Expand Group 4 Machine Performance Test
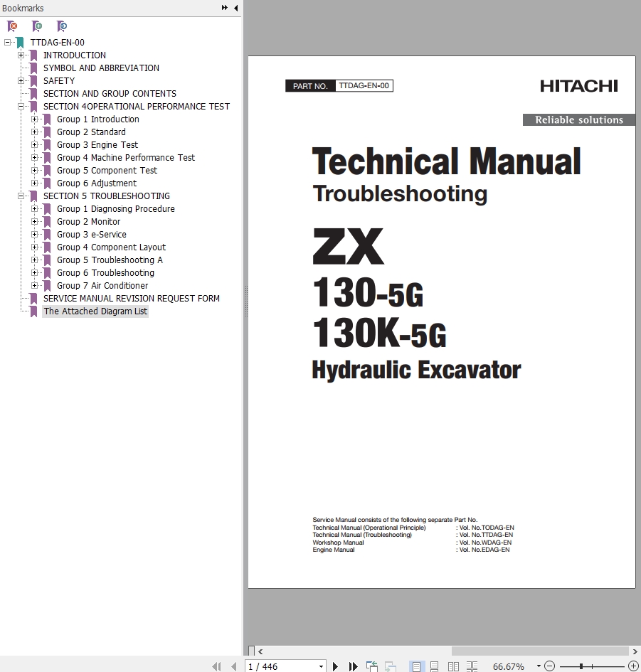The width and height of the screenshot is (641, 672). click(x=34, y=158)
